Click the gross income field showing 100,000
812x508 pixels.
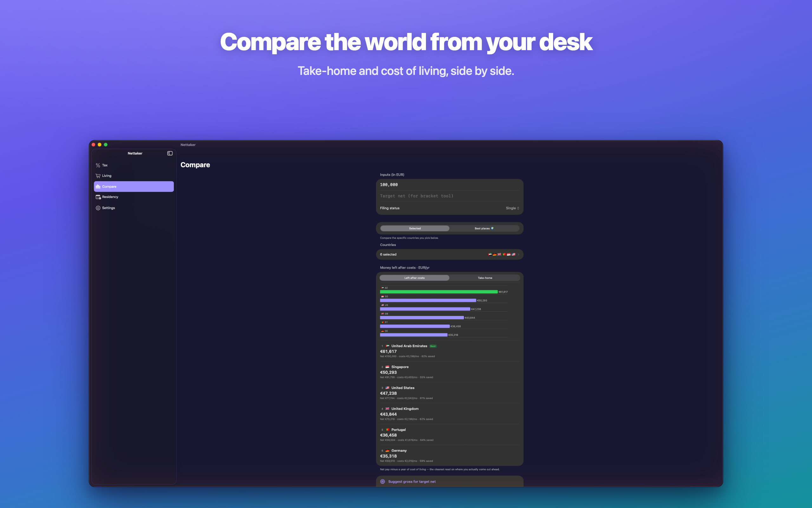pyautogui.click(x=450, y=185)
